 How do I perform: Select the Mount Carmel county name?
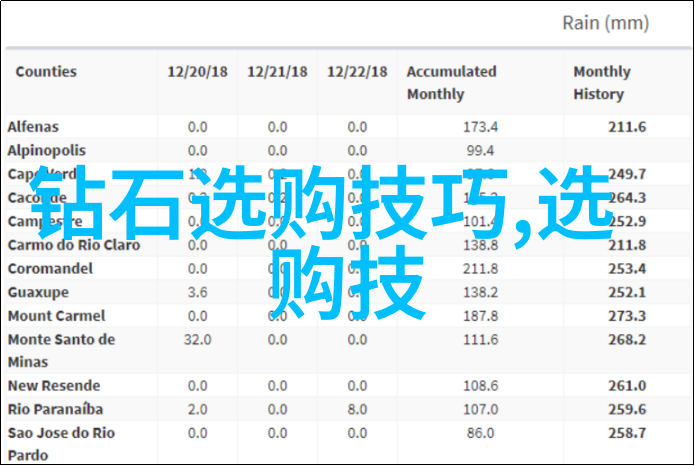pos(56,316)
